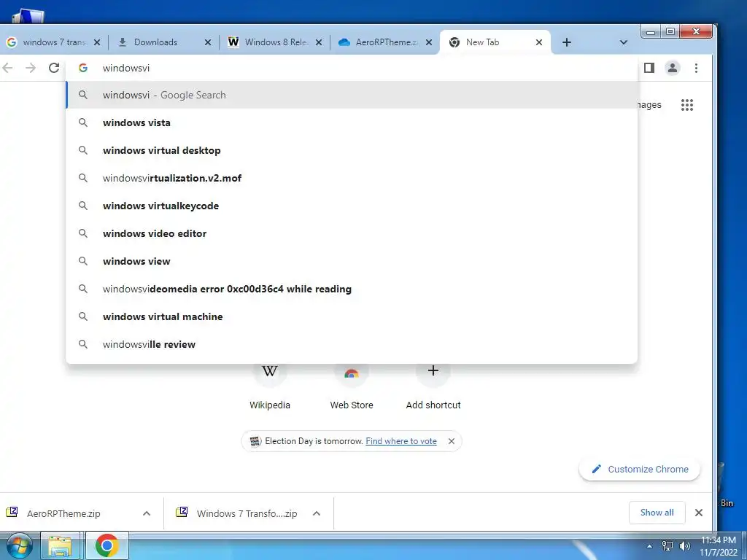The width and height of the screenshot is (747, 560).
Task: Open the Web Store shortcut
Action: pyautogui.click(x=352, y=386)
